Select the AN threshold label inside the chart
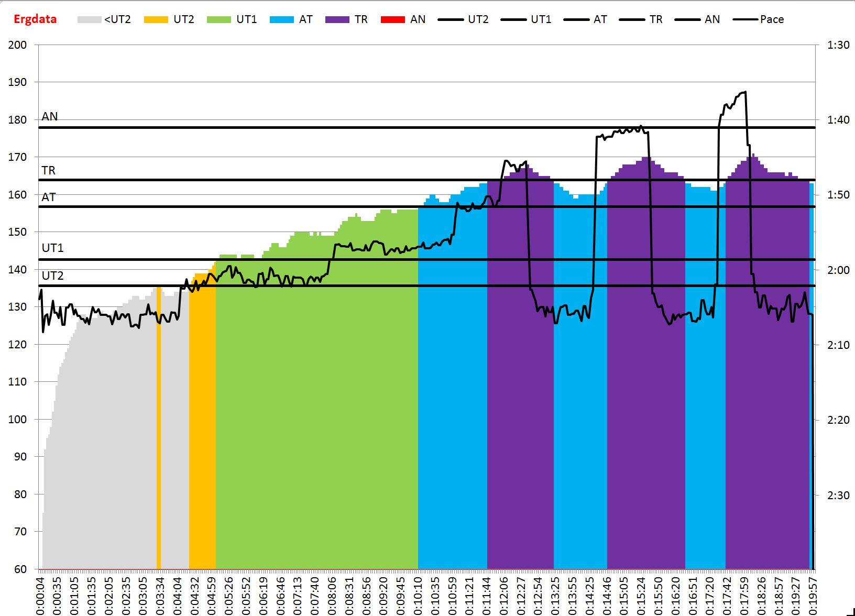This screenshot has height=616, width=855. [50, 117]
